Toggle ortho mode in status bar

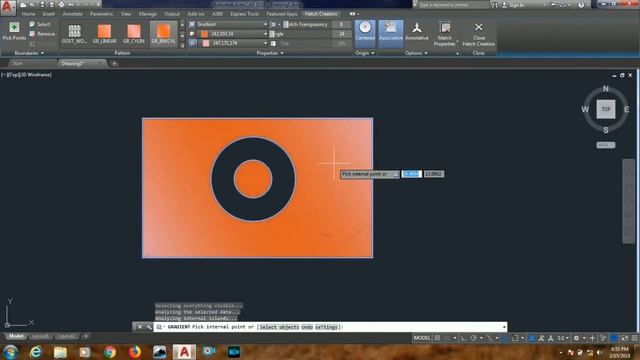click(464, 338)
